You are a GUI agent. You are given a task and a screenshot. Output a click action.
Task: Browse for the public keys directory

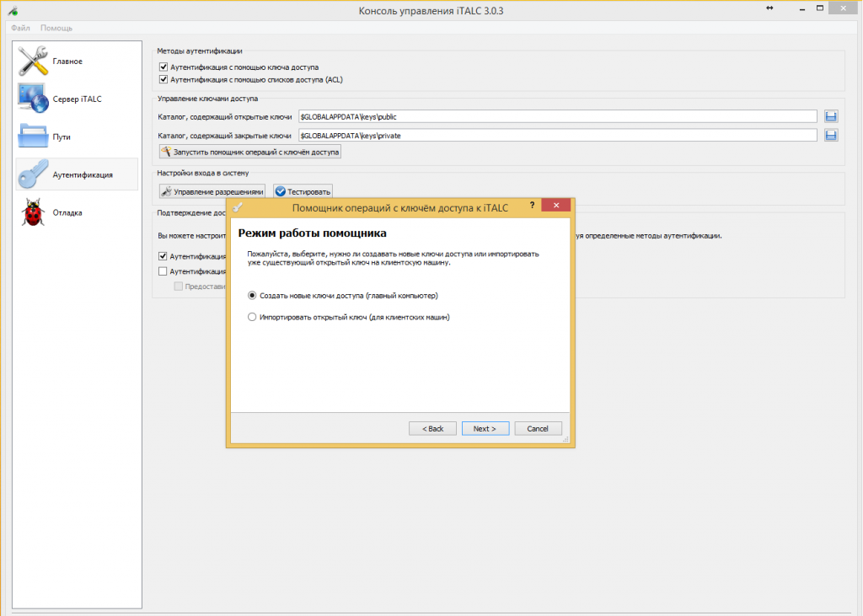click(x=831, y=116)
